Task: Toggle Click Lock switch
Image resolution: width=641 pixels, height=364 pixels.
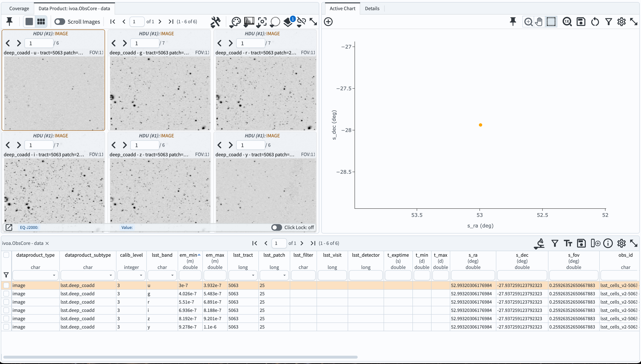Action: (x=276, y=227)
